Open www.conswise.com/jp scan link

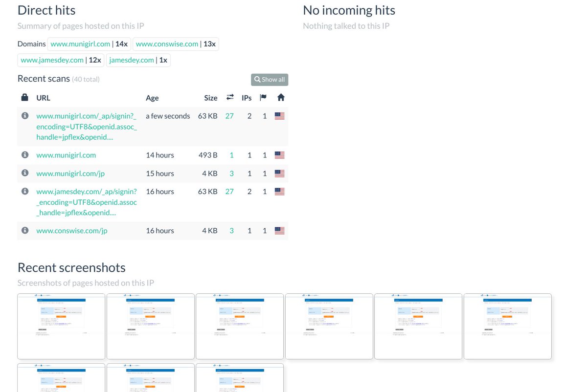pos(71,230)
